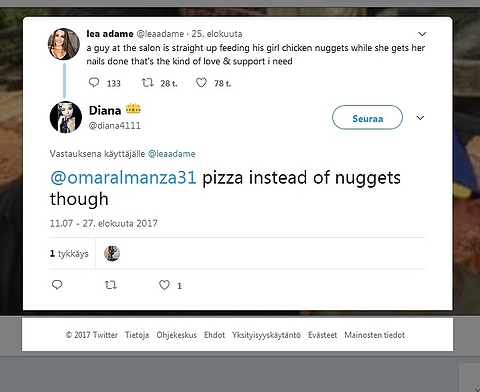Open Diana's @diana4111 handle

(x=115, y=126)
